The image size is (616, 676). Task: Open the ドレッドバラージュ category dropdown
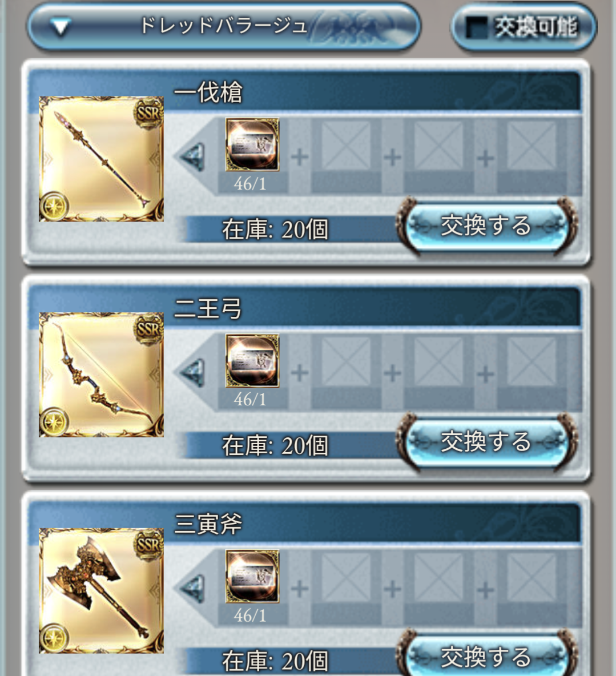pos(224,27)
